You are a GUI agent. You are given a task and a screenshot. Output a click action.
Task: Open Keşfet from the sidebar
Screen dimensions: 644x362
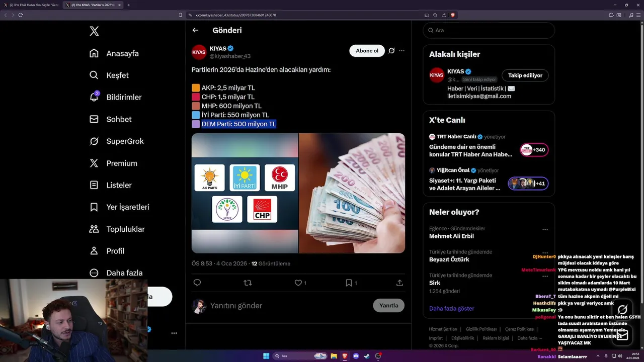(x=109, y=75)
